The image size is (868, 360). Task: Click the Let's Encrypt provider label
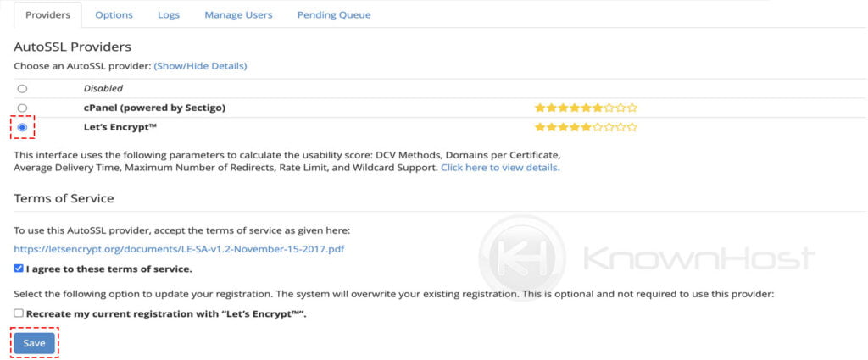[120, 127]
